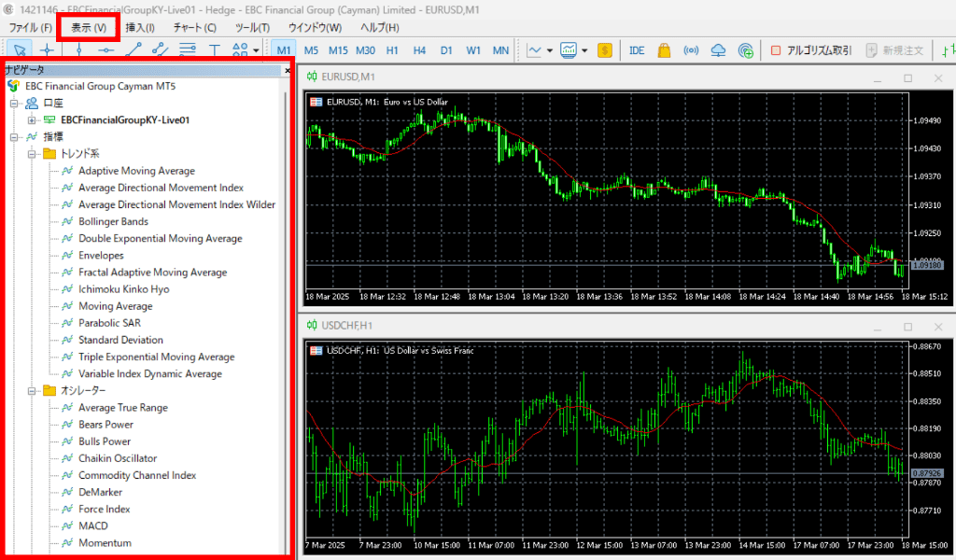Collapse the トレンド系 folder
Image resolution: width=956 pixels, height=560 pixels.
pyautogui.click(x=32, y=154)
